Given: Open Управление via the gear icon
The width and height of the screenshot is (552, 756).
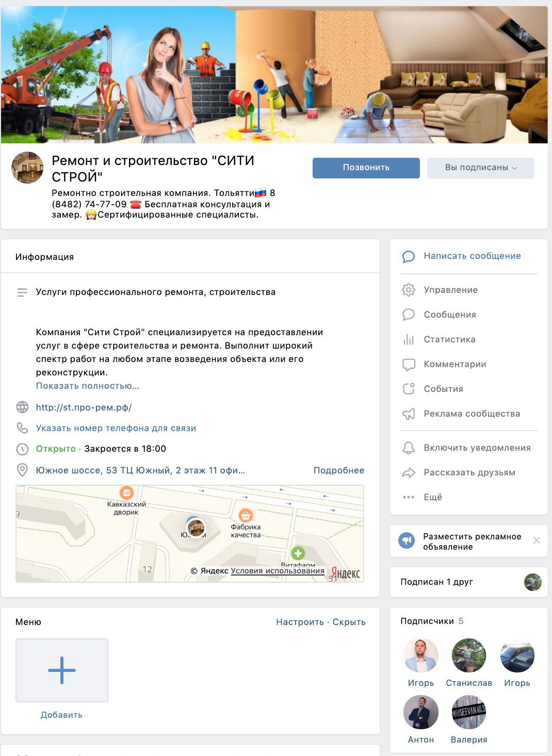Looking at the screenshot, I should [x=408, y=290].
